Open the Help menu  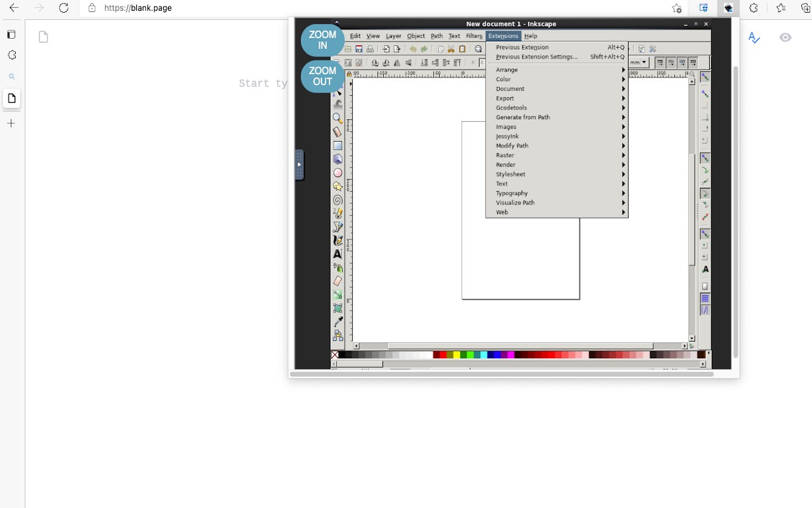[x=531, y=36]
